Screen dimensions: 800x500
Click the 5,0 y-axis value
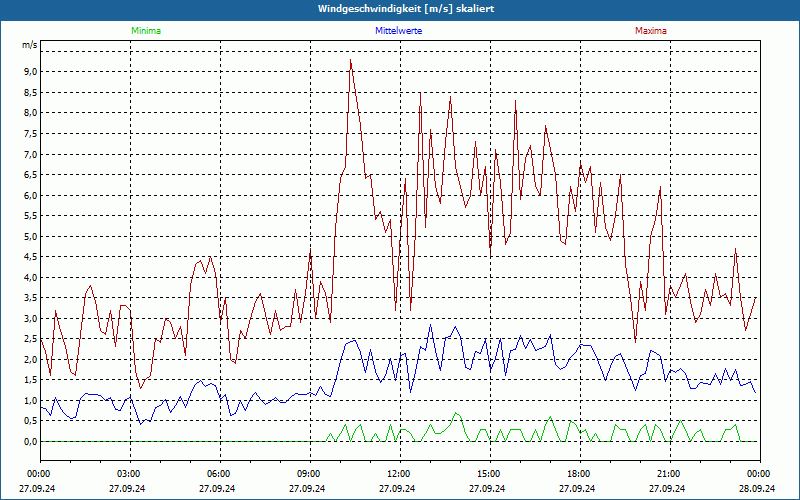(x=31, y=236)
